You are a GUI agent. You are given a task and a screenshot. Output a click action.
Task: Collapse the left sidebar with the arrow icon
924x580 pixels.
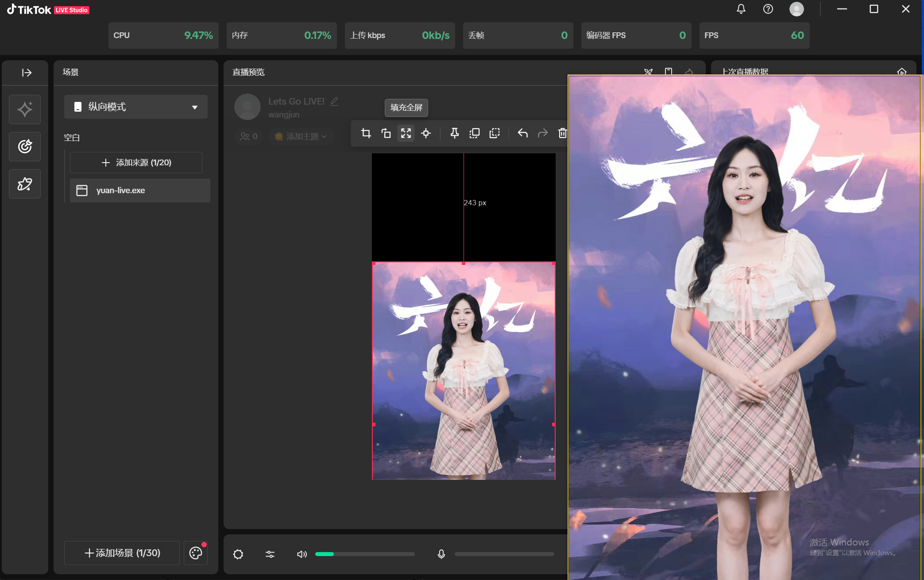pyautogui.click(x=27, y=73)
